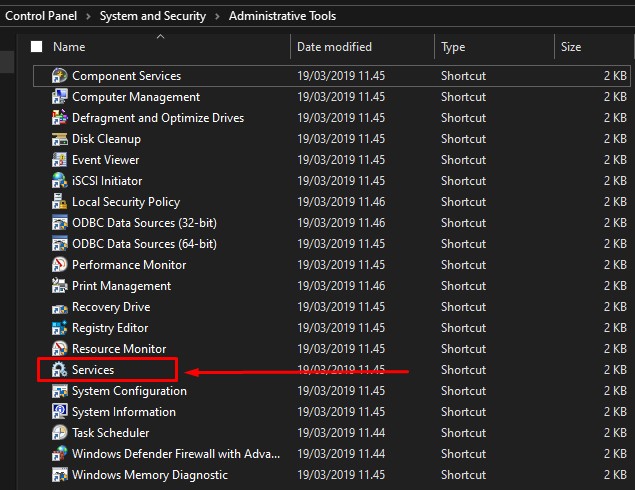Click the Windows Memory Diagnostic icon

coord(60,475)
